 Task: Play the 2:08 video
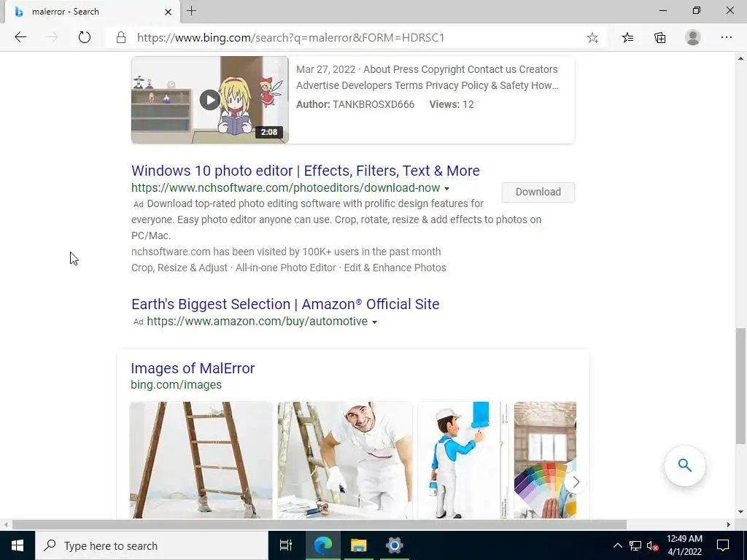tap(209, 100)
